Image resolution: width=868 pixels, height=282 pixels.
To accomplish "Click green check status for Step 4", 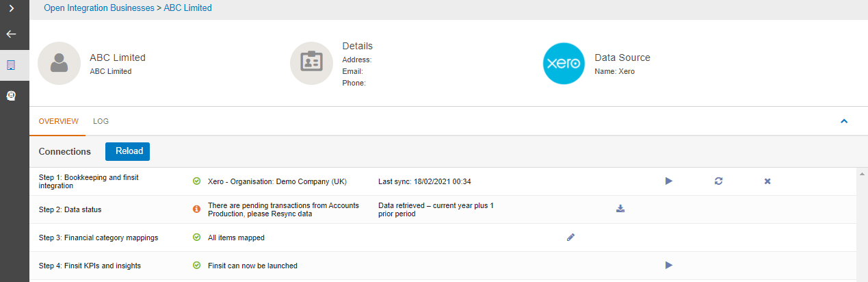I will [x=196, y=265].
